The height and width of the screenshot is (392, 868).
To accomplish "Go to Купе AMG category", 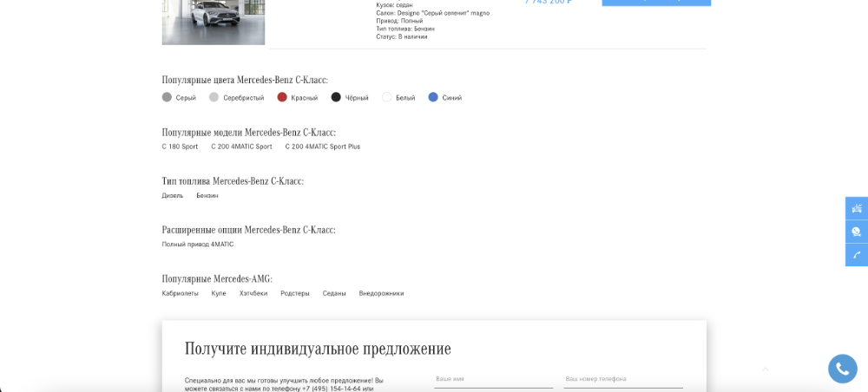I will [219, 294].
